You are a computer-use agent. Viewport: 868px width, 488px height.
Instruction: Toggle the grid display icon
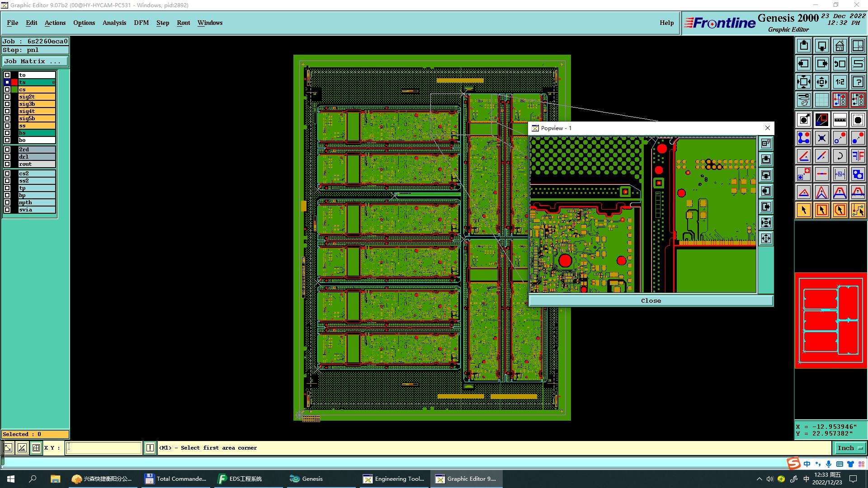821,100
